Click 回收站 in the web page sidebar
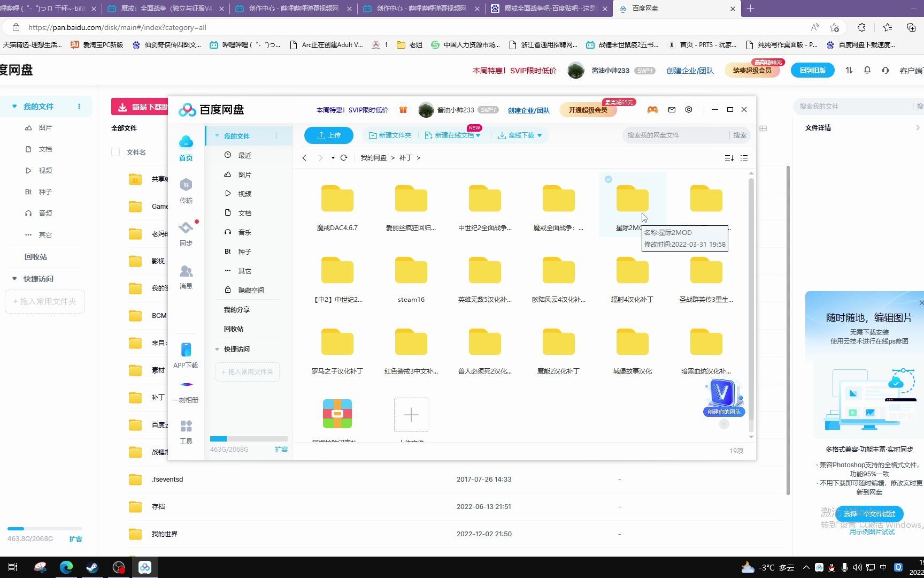The height and width of the screenshot is (578, 924). pos(36,257)
